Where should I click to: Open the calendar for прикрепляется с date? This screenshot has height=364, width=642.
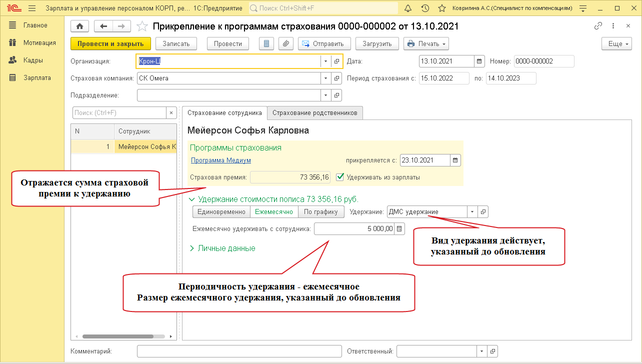[455, 160]
